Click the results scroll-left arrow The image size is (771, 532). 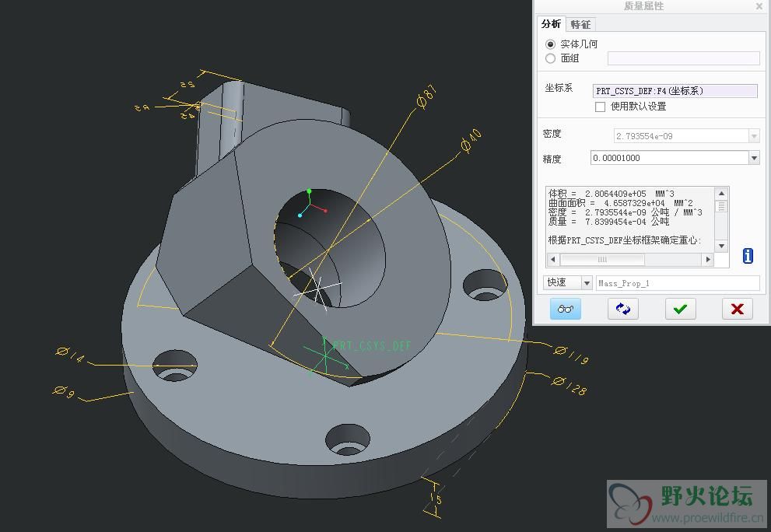(552, 259)
